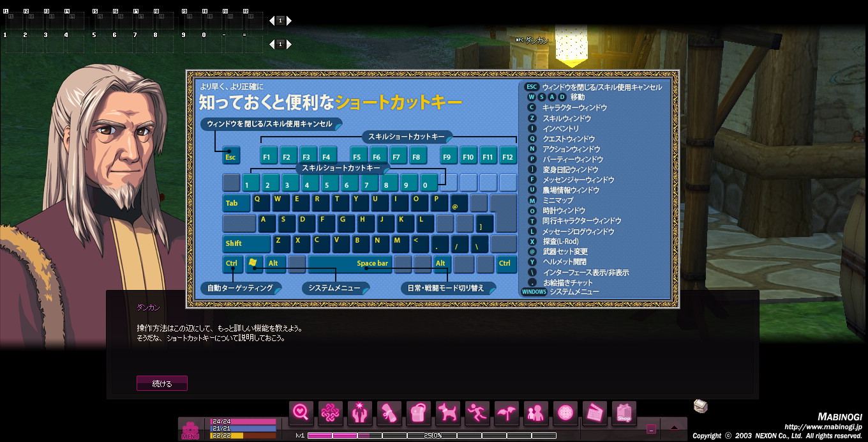868x442 pixels.
Task: Select the F8 skill hotkey slot
Action: pyautogui.click(x=163, y=19)
